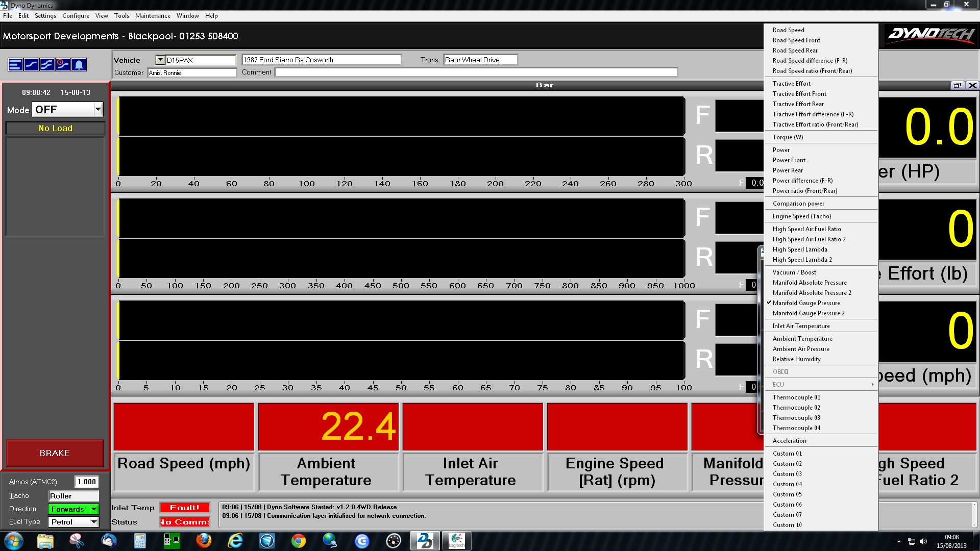The image size is (980, 551).
Task: Click the Dyno Dynamics taskbar icon
Action: (425, 540)
